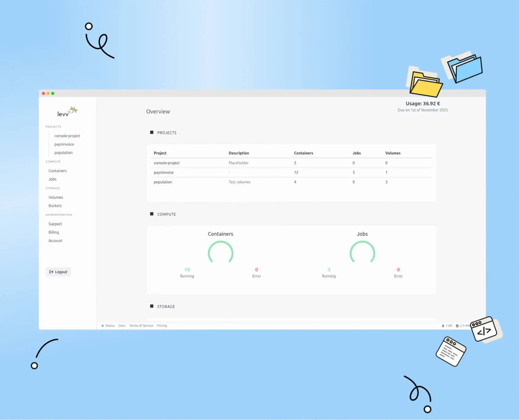Click the Jobs circular gauge

(362, 253)
